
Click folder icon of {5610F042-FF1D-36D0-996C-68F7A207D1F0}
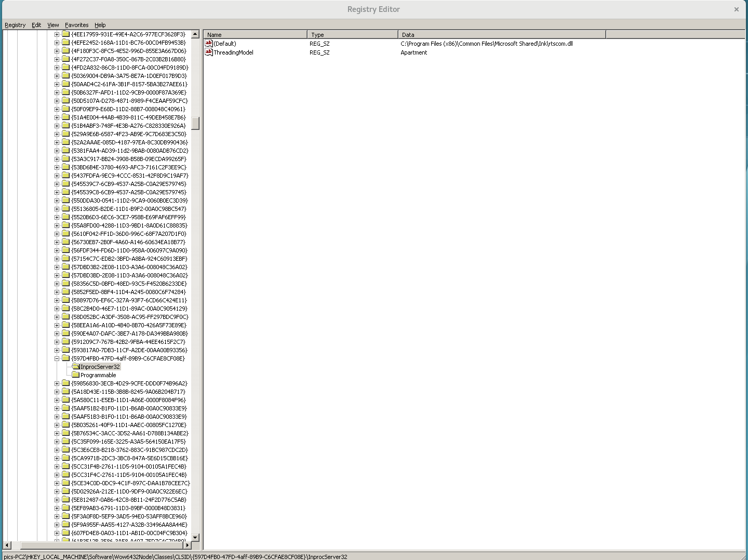tap(66, 234)
